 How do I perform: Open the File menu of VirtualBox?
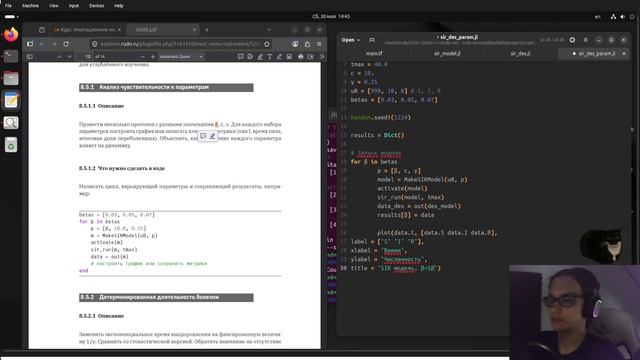8,6
